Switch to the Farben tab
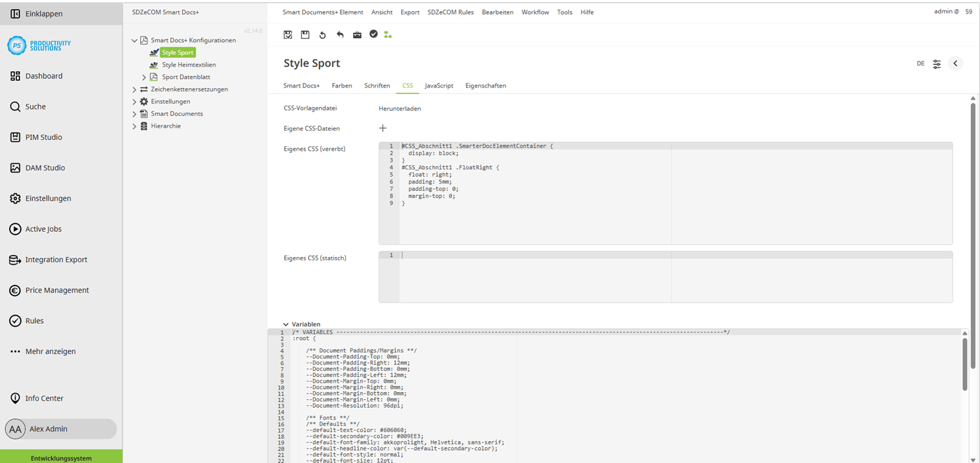 pyautogui.click(x=342, y=85)
